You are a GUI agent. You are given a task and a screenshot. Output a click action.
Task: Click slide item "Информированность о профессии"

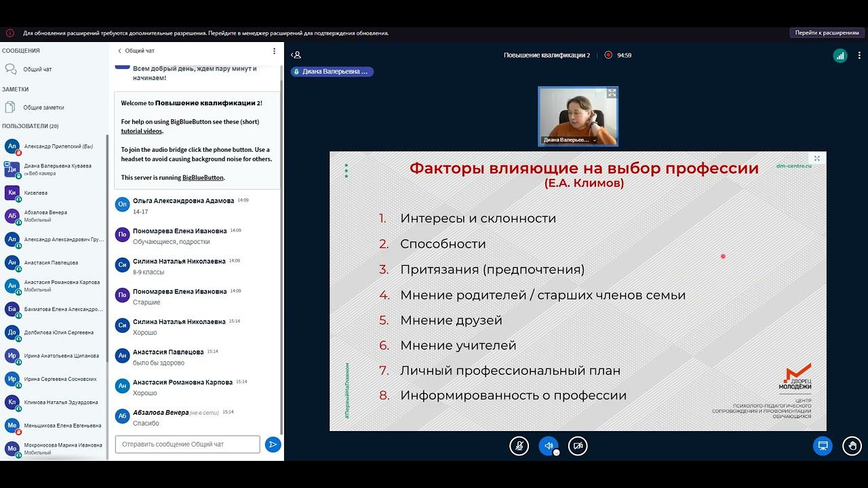tap(513, 396)
